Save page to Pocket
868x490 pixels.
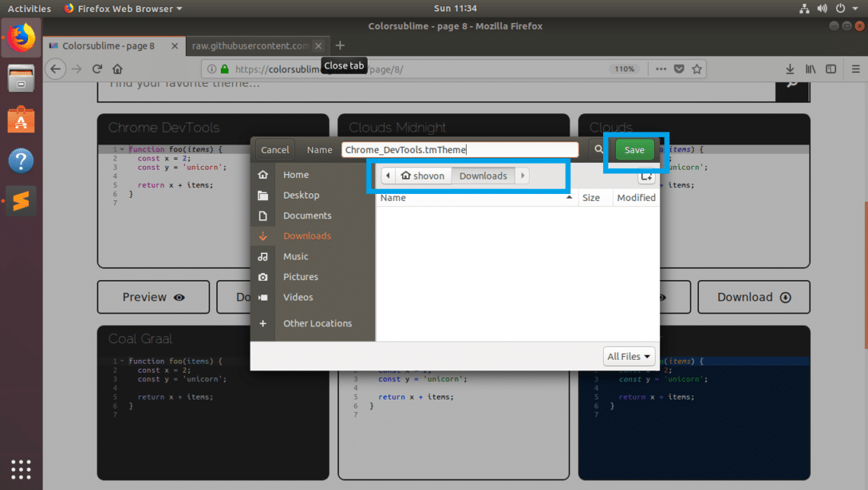pyautogui.click(x=679, y=69)
